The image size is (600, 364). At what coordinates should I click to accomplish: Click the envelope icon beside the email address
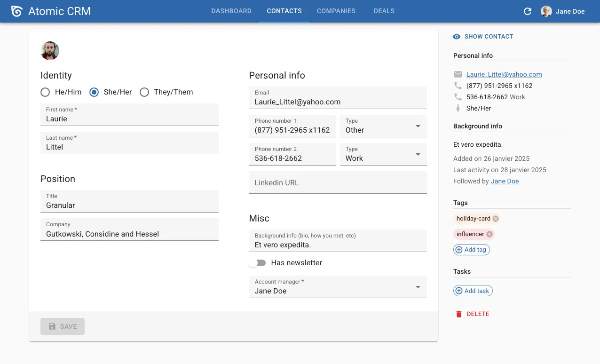coord(457,74)
